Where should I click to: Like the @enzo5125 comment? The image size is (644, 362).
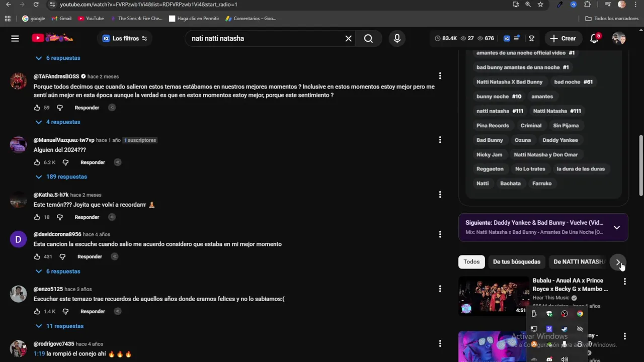[x=37, y=311]
